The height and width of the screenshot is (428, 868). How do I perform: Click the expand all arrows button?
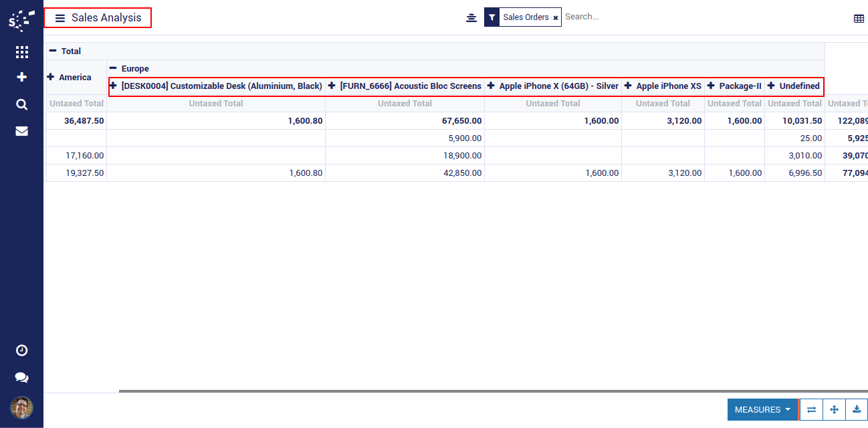point(834,410)
